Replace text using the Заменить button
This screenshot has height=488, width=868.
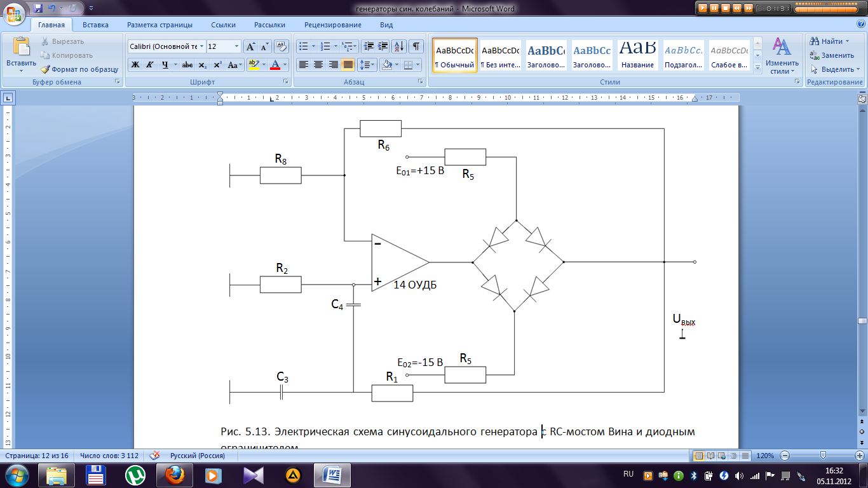[x=832, y=55]
